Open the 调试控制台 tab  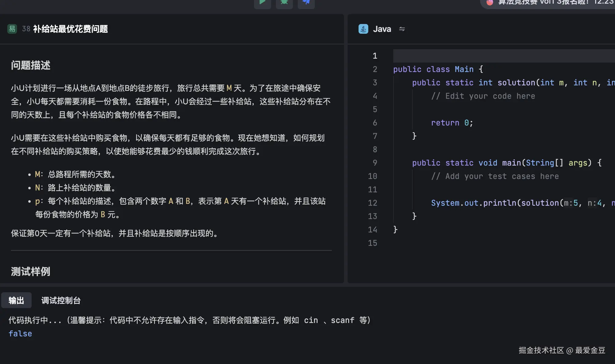click(x=60, y=300)
